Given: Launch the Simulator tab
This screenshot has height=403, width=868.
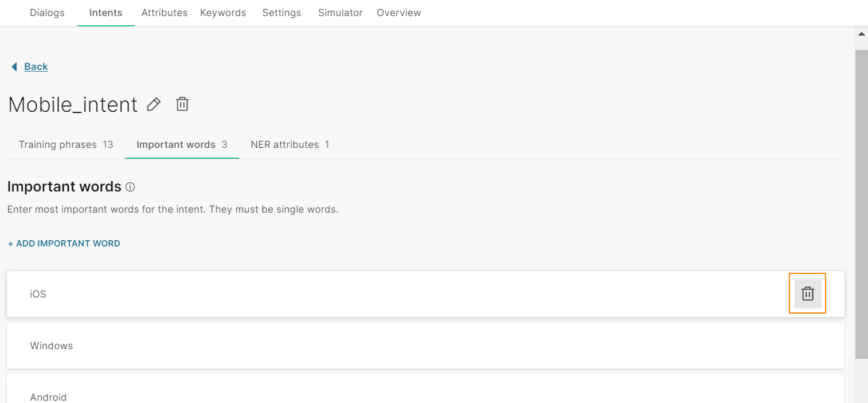Looking at the screenshot, I should click(341, 13).
